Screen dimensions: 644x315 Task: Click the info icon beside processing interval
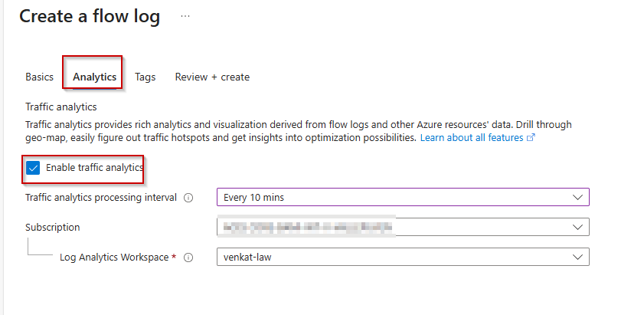(x=188, y=198)
